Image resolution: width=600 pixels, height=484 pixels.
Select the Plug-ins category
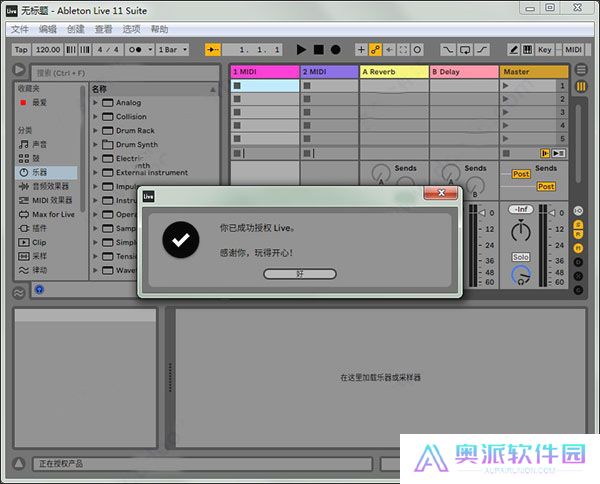pos(46,228)
